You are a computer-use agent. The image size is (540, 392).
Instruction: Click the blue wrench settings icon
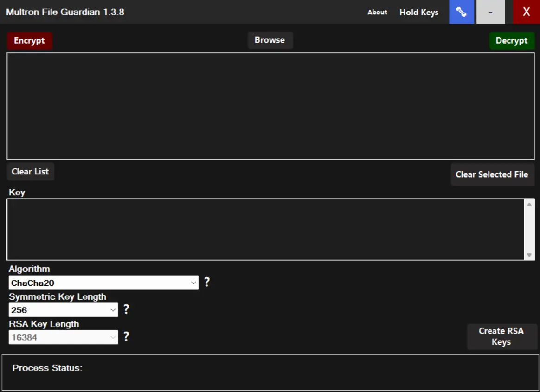click(x=462, y=12)
